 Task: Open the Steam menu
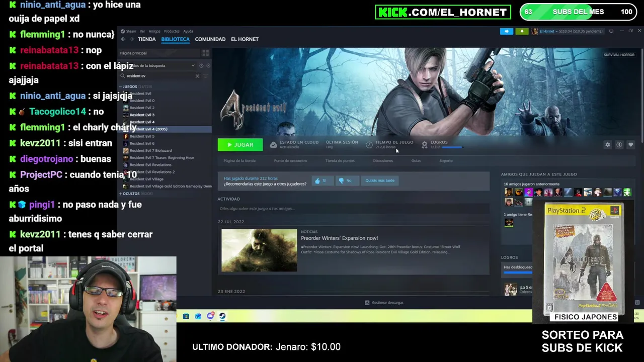tap(131, 31)
